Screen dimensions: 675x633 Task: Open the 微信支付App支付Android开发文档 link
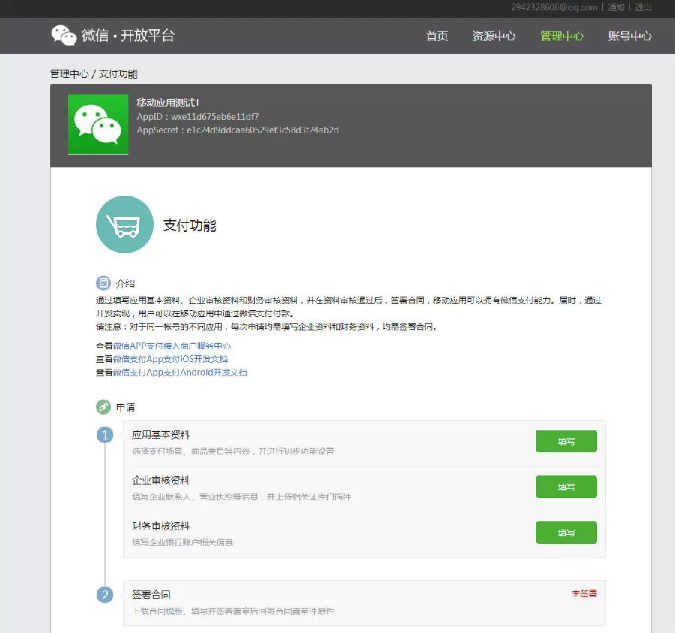pyautogui.click(x=180, y=372)
